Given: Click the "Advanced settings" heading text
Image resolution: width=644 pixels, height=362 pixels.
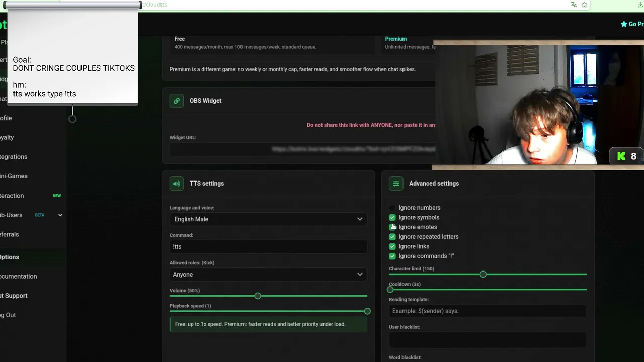Looking at the screenshot, I should (x=434, y=184).
